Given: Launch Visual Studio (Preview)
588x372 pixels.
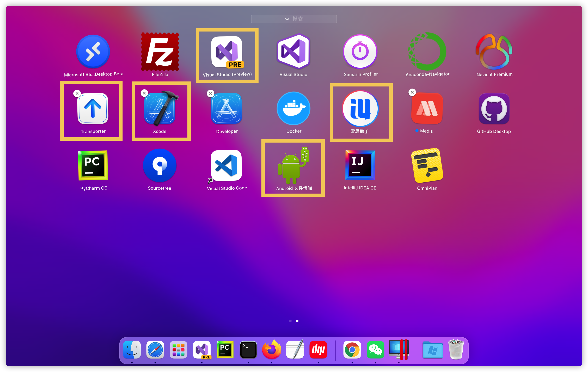Looking at the screenshot, I should tap(227, 52).
